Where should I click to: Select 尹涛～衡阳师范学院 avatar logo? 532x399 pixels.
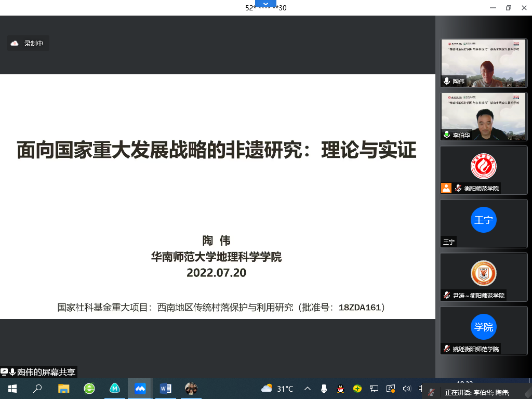(x=484, y=273)
